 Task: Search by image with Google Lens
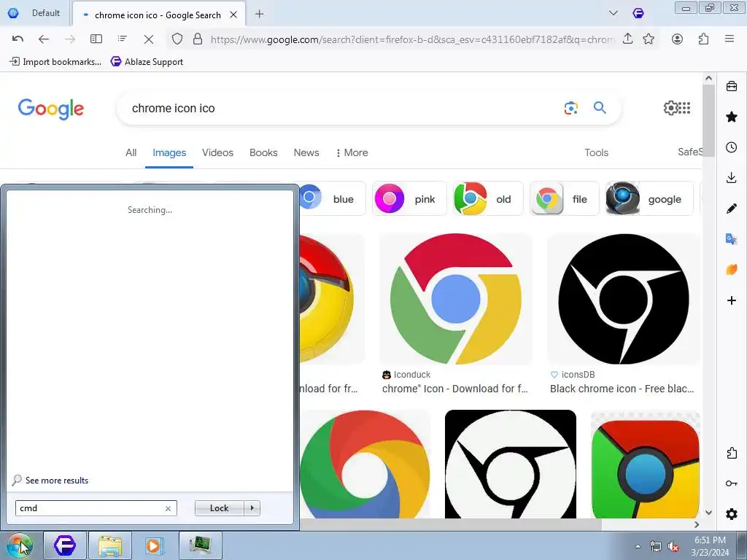click(570, 108)
